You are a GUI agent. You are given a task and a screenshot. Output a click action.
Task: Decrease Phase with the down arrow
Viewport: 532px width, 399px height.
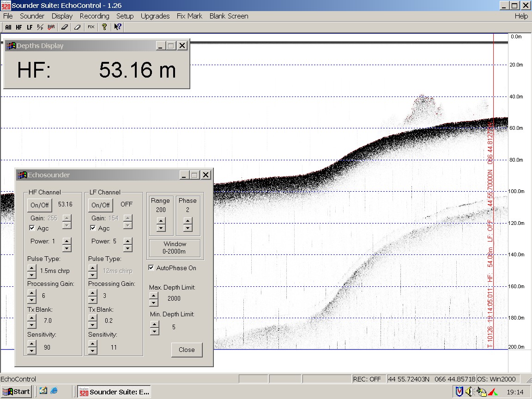pos(187,228)
